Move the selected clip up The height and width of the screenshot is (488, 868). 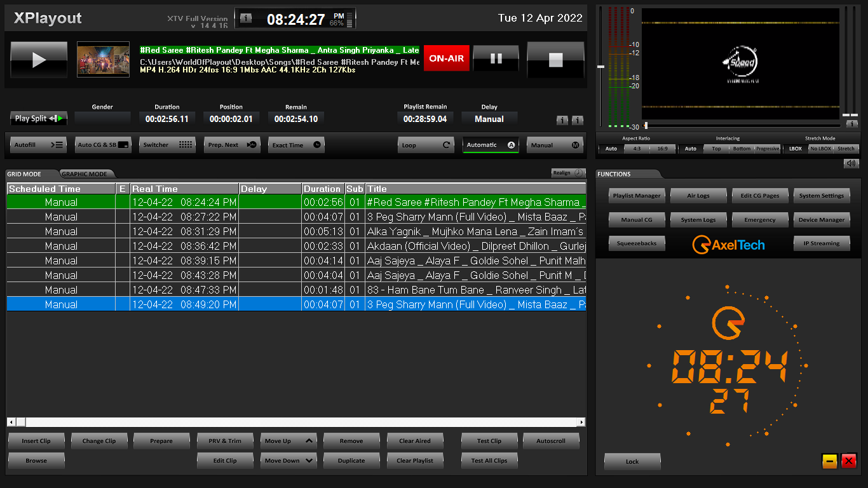pos(288,441)
